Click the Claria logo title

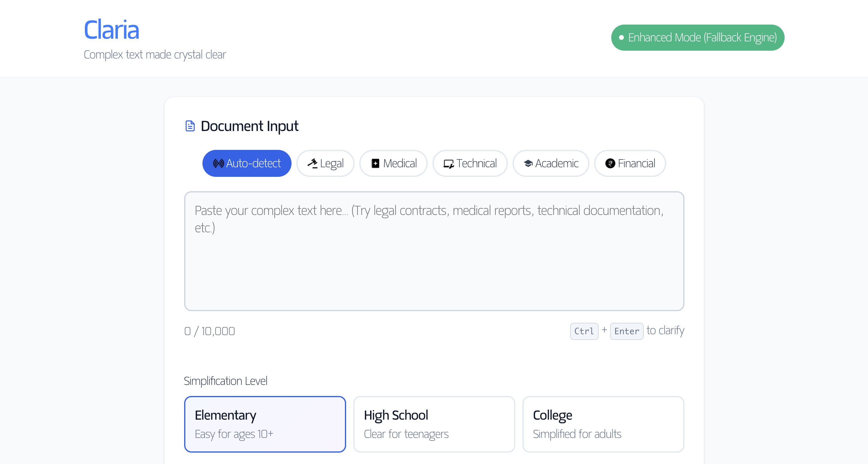(111, 30)
